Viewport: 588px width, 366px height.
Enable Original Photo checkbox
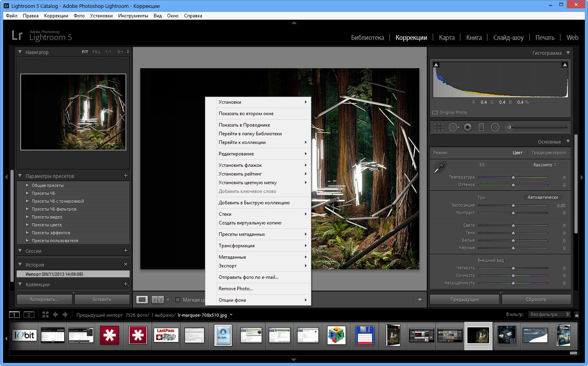pos(435,112)
